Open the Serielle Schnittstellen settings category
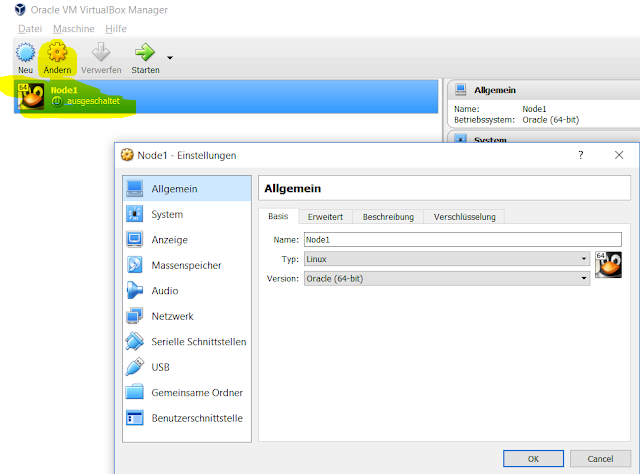 pyautogui.click(x=187, y=341)
